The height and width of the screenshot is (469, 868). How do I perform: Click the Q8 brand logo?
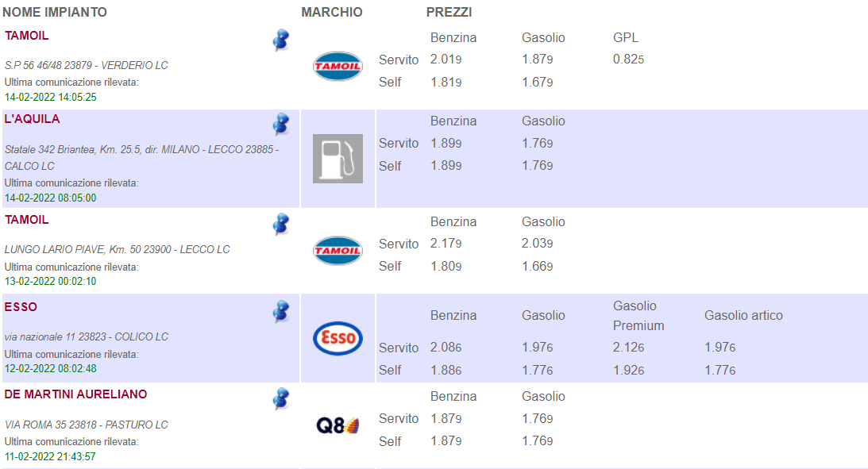[x=338, y=426]
